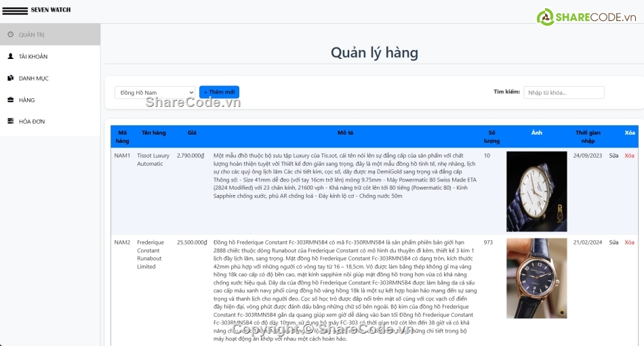Click the Tên hàng column header
The image size is (644, 346).
click(154, 133)
